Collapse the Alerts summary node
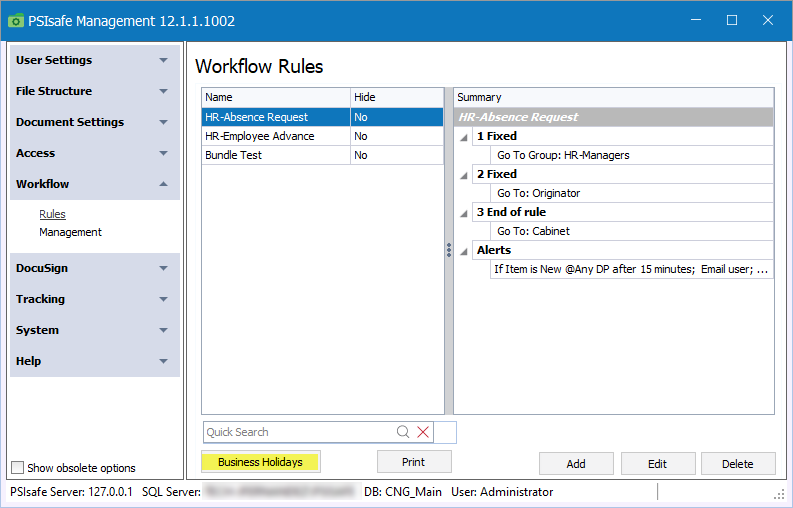 point(464,251)
